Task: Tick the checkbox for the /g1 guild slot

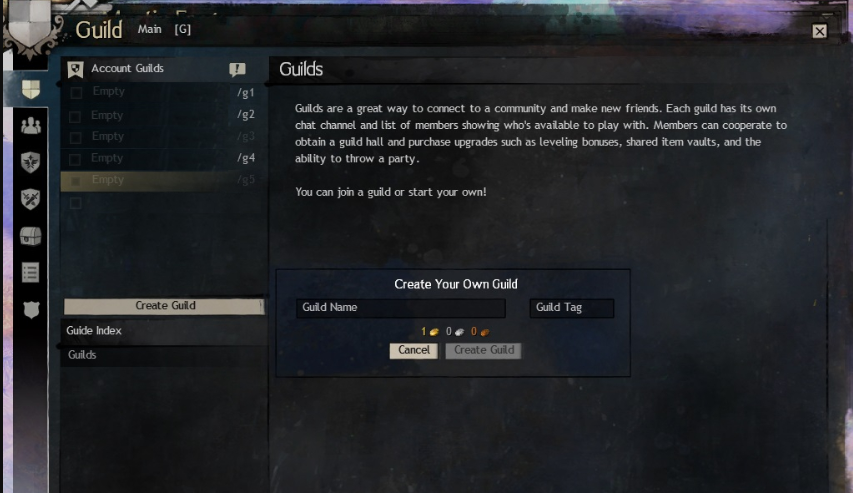Action: pos(75,93)
